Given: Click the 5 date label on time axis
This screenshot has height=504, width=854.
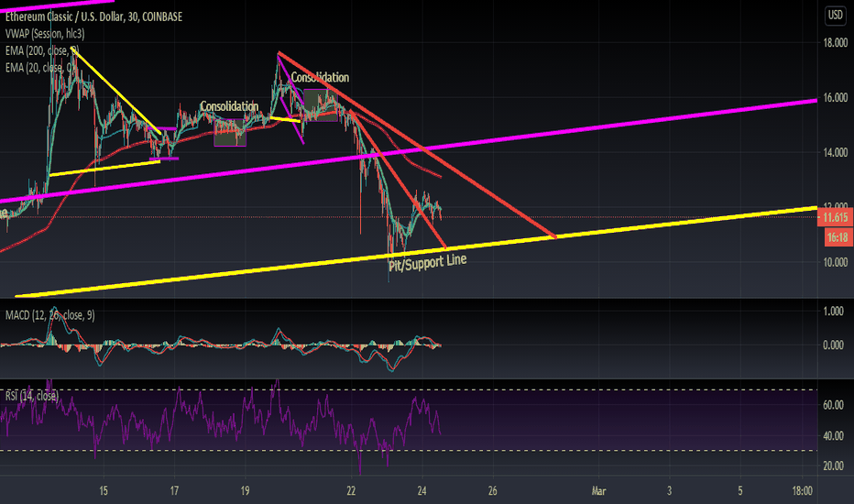Looking at the screenshot, I should pyautogui.click(x=740, y=491).
